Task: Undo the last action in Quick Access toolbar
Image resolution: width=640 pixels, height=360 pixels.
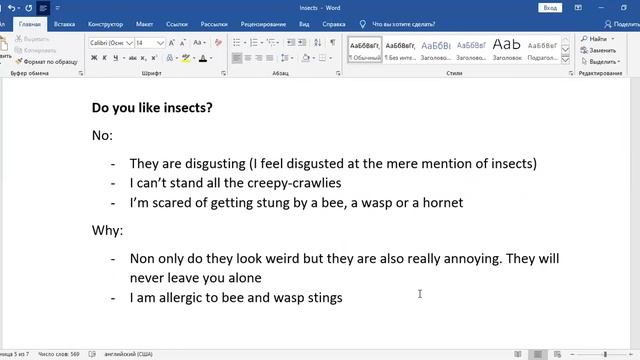Action: pos(11,8)
